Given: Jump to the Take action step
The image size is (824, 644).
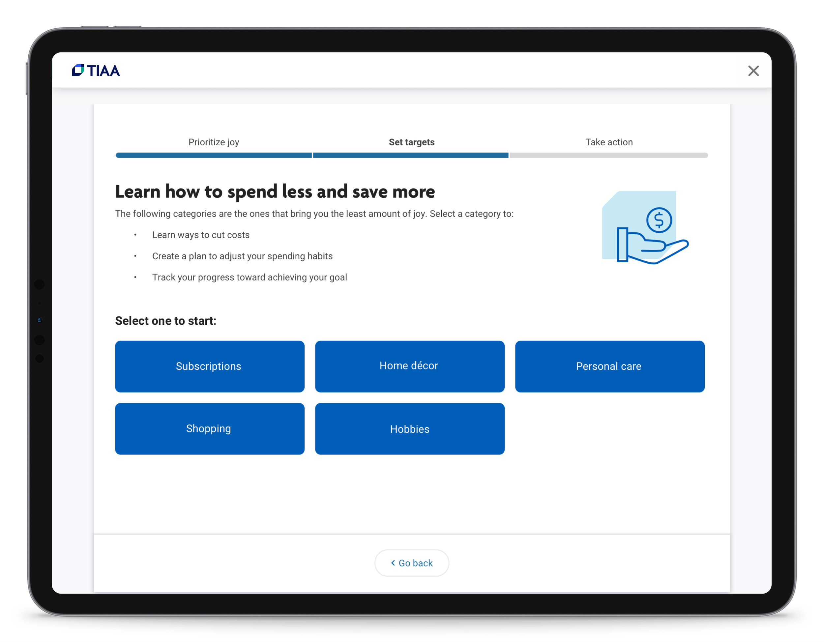Looking at the screenshot, I should (x=608, y=142).
